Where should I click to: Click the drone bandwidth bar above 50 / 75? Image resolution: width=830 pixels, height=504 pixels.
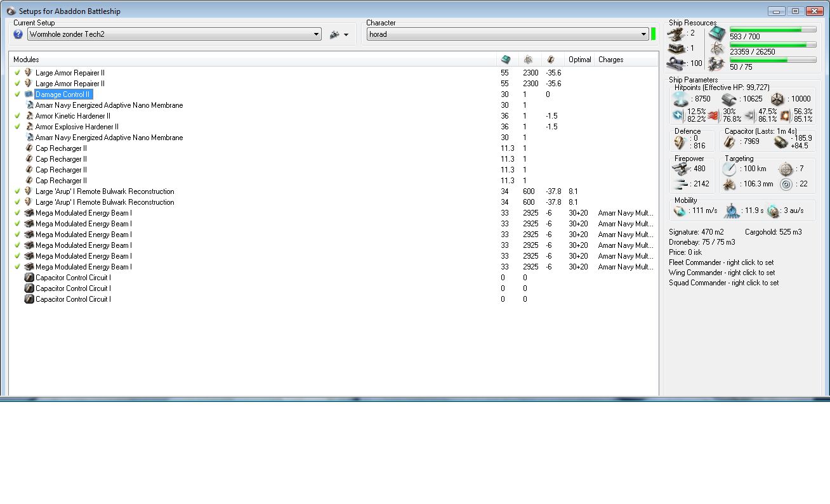pyautogui.click(x=772, y=61)
